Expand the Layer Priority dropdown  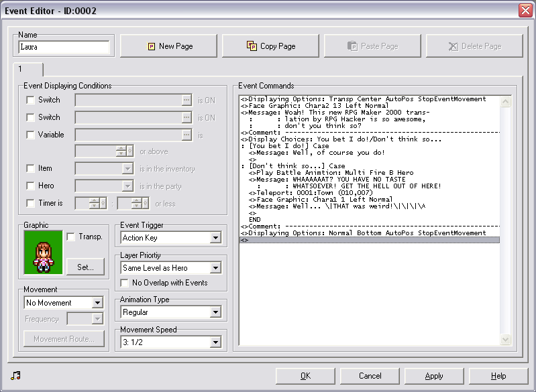tap(215, 268)
